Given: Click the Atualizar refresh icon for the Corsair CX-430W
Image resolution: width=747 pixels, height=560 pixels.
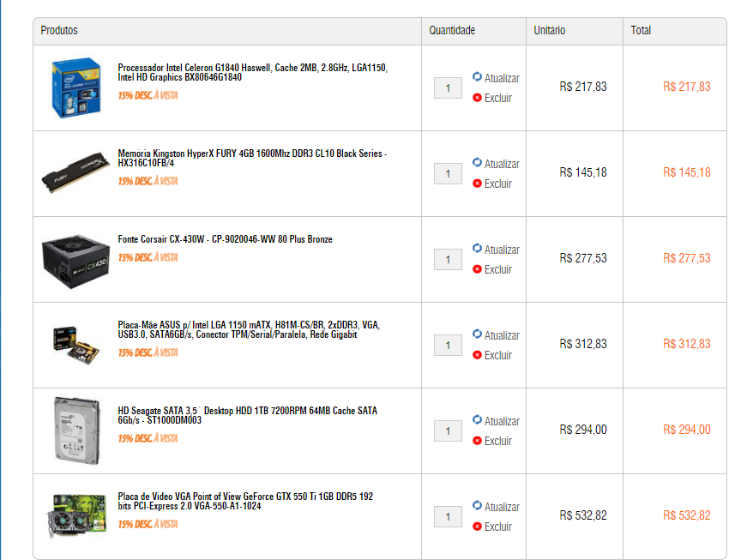Looking at the screenshot, I should (477, 248).
